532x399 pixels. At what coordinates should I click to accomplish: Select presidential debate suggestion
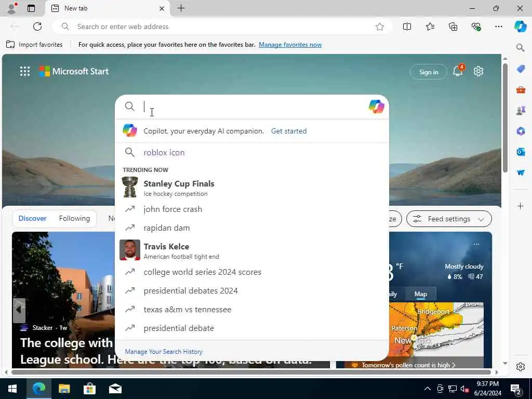pyautogui.click(x=252, y=328)
